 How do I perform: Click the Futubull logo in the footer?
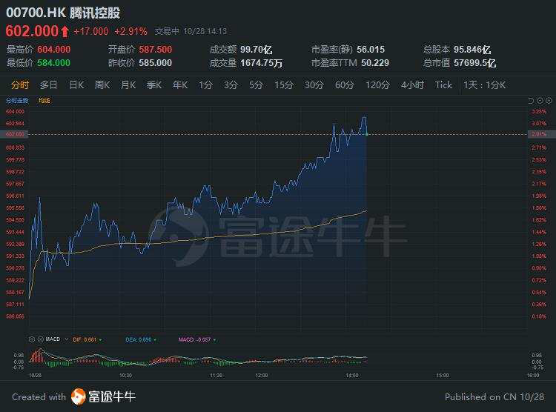[x=78, y=396]
